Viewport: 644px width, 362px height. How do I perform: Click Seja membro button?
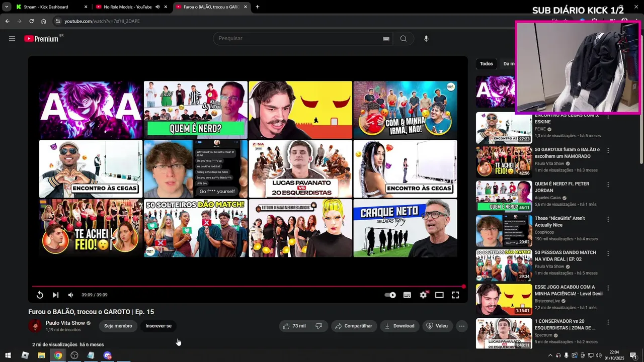pyautogui.click(x=118, y=326)
